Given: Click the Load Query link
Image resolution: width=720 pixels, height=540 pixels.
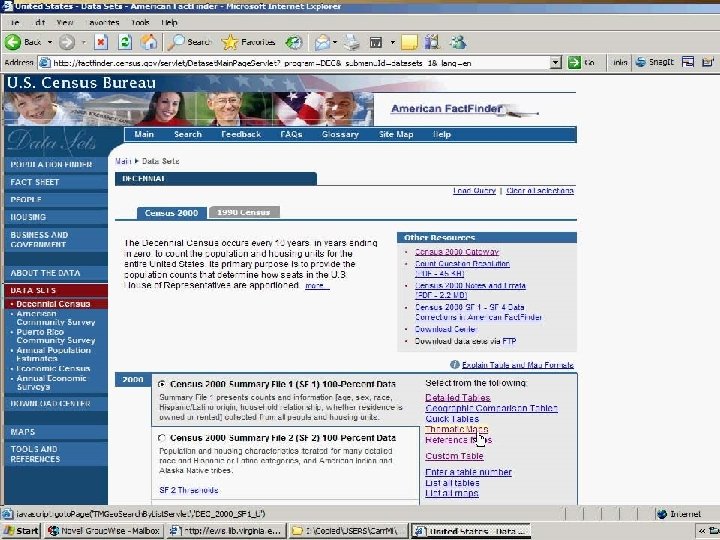Looking at the screenshot, I should (x=474, y=191).
